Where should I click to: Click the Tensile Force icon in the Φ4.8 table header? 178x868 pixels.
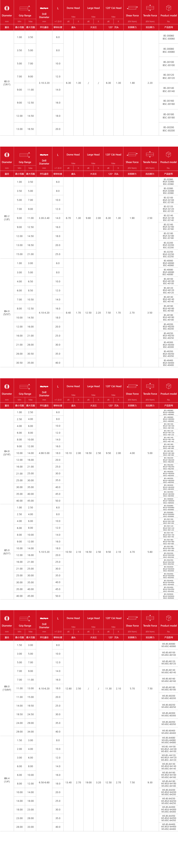150,386
